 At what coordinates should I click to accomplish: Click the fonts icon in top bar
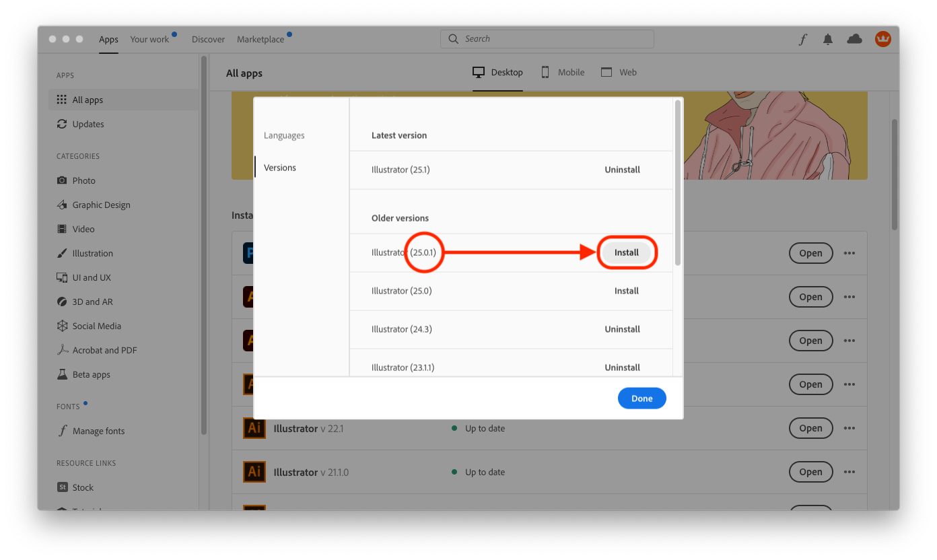pyautogui.click(x=802, y=39)
